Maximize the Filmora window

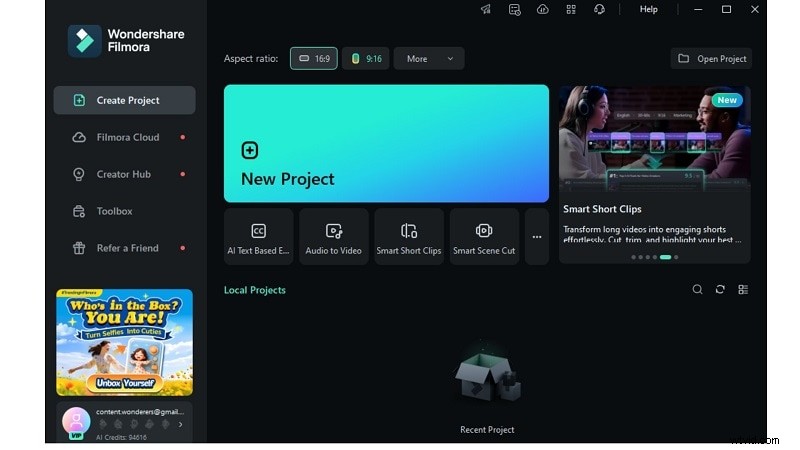pos(727,9)
